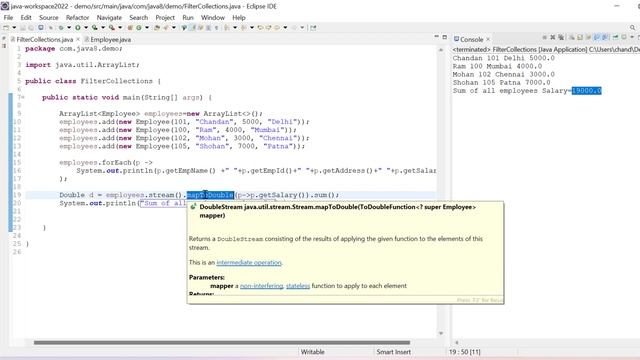Image resolution: width=640 pixels, height=360 pixels.
Task: Expand the Console view dropdown arrow
Action: tap(632, 37)
